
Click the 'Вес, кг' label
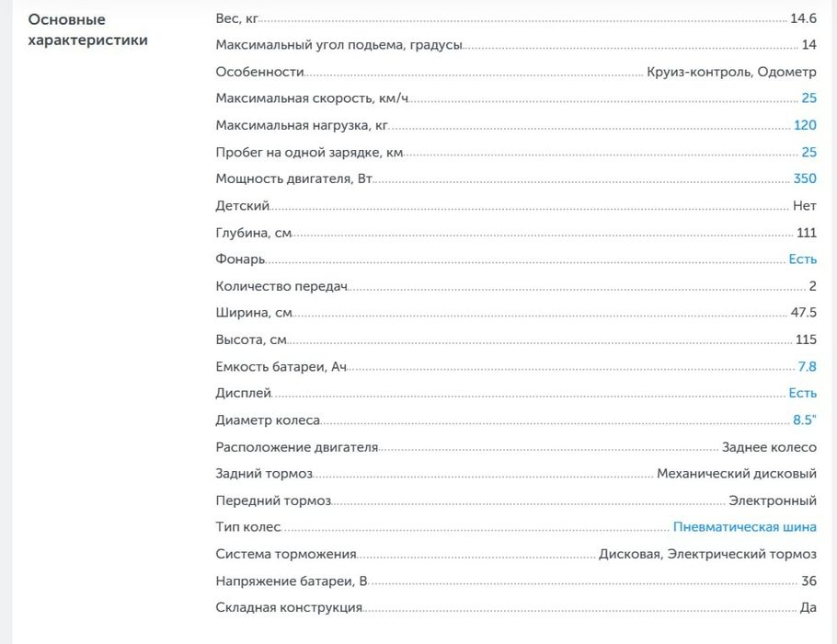pyautogui.click(x=237, y=18)
